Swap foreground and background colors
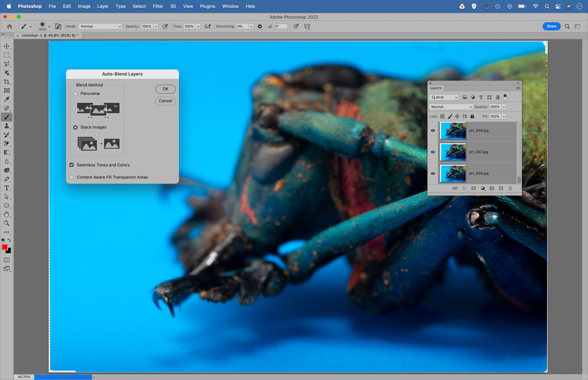 (9, 240)
